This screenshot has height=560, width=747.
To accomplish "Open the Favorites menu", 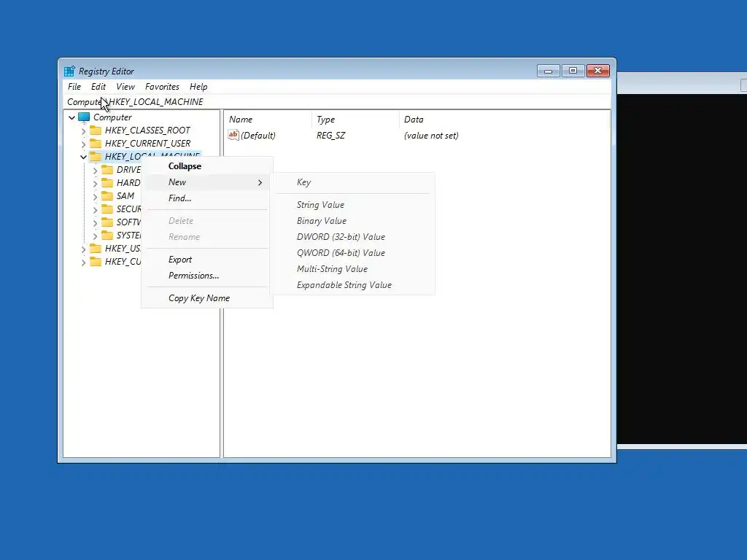I will click(x=162, y=87).
